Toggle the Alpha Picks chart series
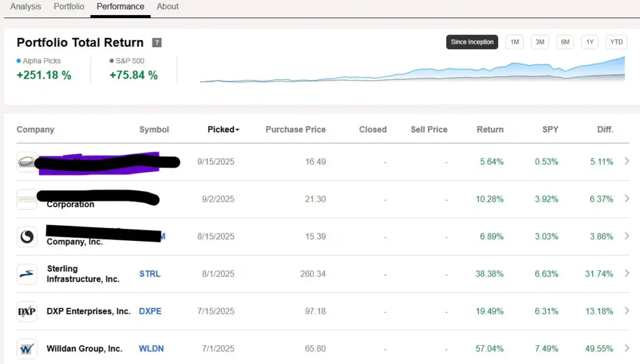640x364 pixels. 39,61
